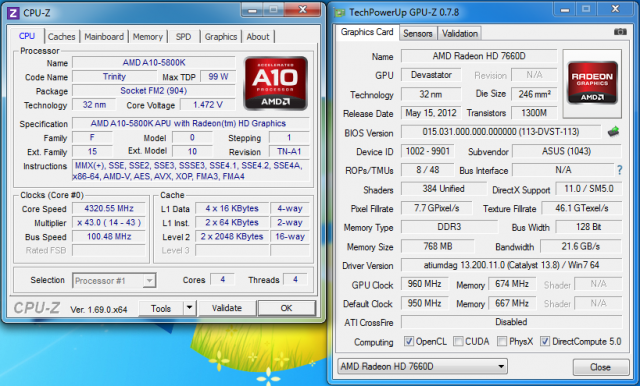This screenshot has height=386, width=640.
Task: Click the Driver Version field
Action: (x=511, y=265)
